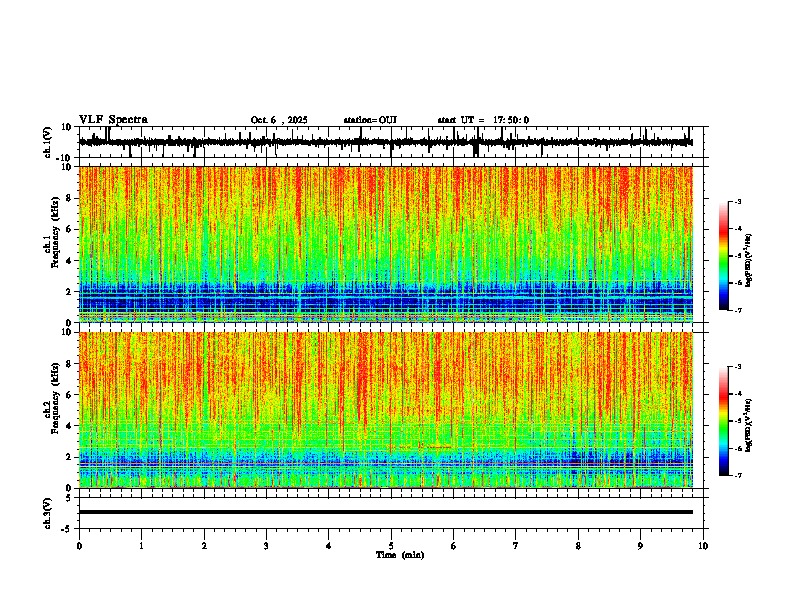This screenshot has height=612, width=792.
Task: Select the log(PSD) label beside ch.1 color bar
Action: pos(749,261)
